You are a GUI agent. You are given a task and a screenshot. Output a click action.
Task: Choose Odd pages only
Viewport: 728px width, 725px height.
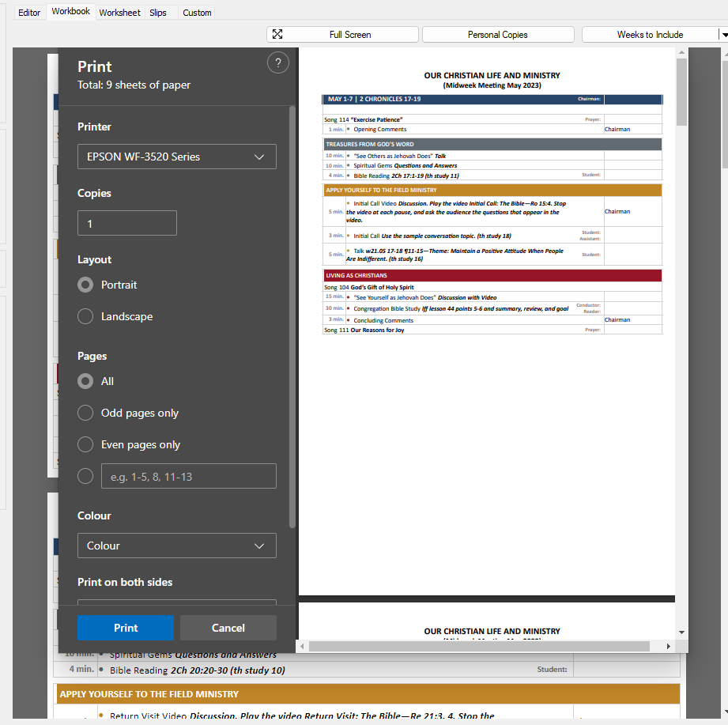coord(85,413)
